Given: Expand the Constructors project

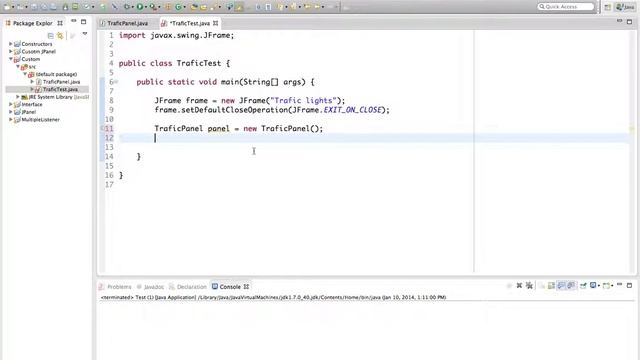Looking at the screenshot, I should tap(10, 44).
